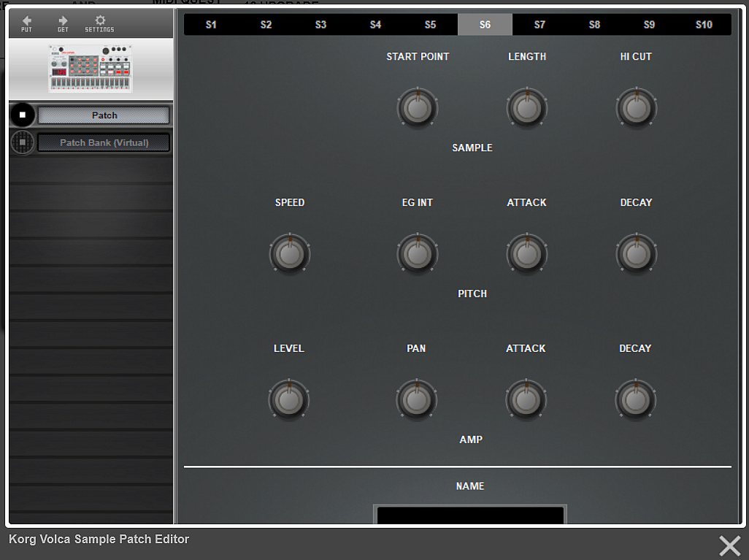Click the Sample LENGTH knob
Screen dimensions: 749x560
tap(527, 108)
